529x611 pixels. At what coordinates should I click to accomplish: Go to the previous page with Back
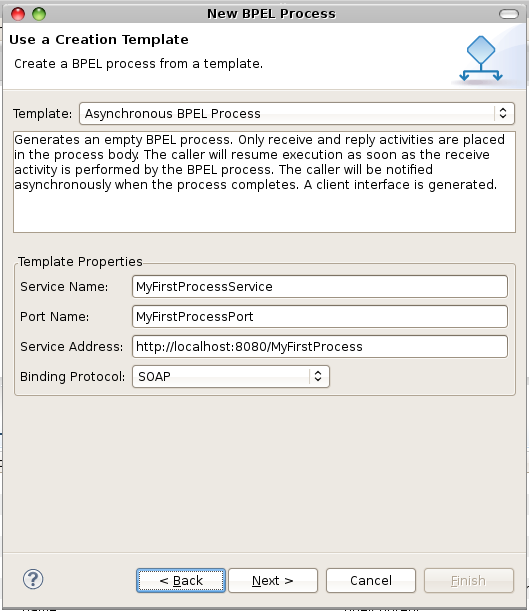[x=181, y=580]
